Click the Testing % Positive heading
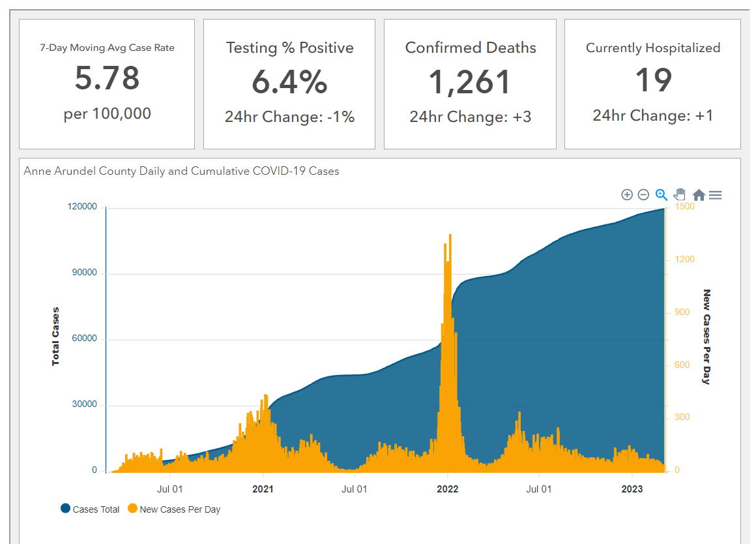The image size is (756, 544). 289,48
